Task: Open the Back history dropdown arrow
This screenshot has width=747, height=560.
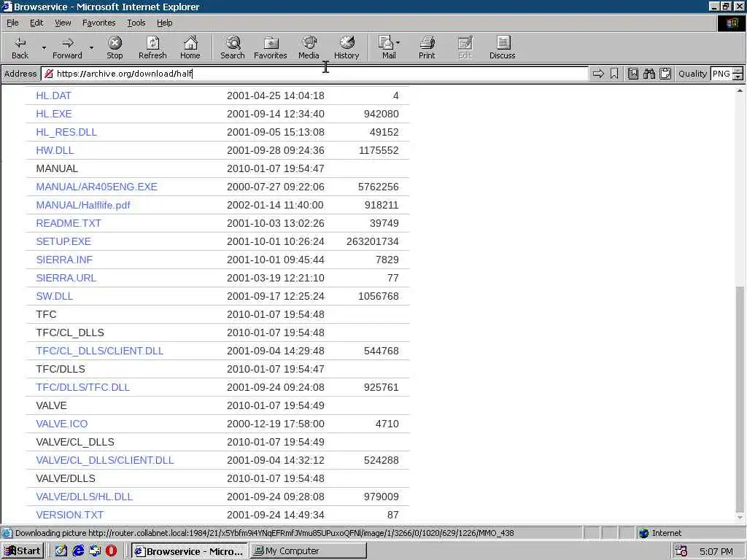Action: point(44,47)
